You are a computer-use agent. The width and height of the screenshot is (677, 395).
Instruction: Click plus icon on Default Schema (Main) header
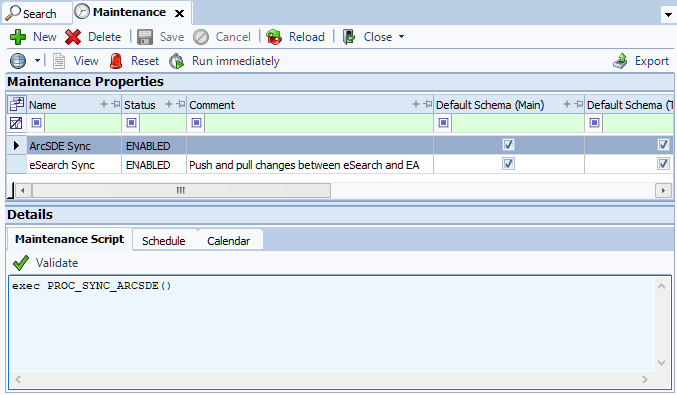click(x=567, y=104)
